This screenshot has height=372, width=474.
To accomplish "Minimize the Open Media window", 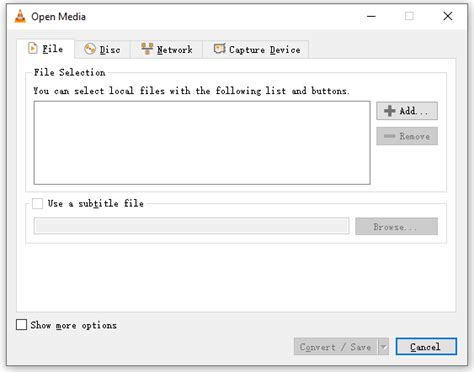I will tap(371, 16).
